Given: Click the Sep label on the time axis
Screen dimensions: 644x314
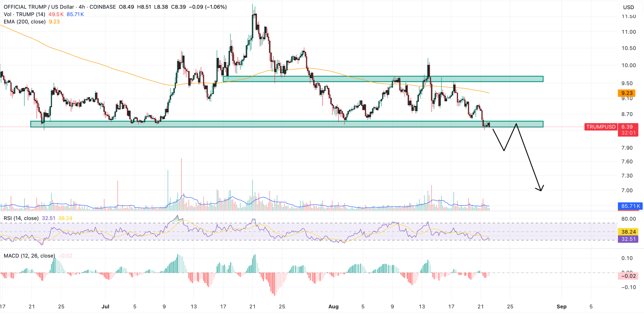Looking at the screenshot, I should coord(562,306).
